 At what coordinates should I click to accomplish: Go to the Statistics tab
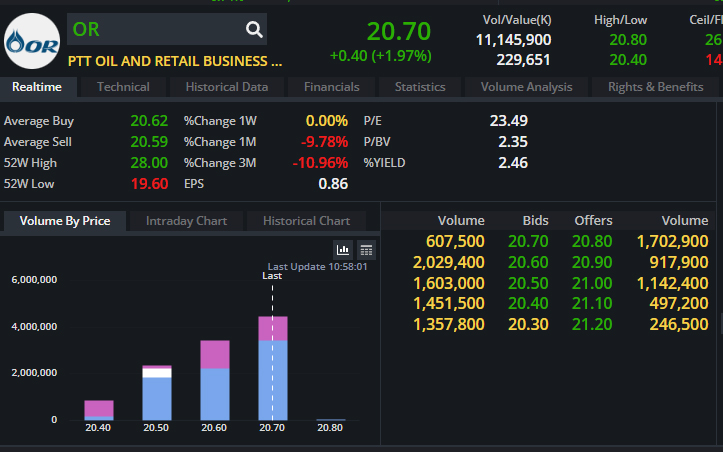coord(420,87)
